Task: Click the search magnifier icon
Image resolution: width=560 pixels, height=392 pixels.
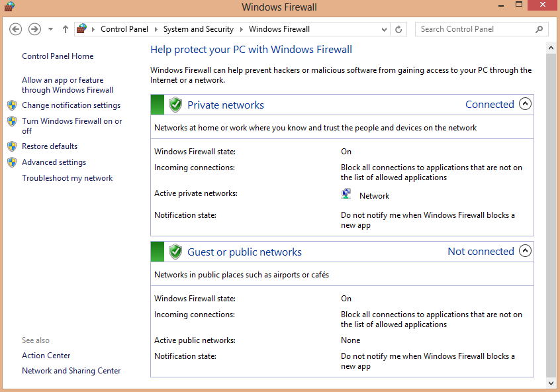Action: 539,29
